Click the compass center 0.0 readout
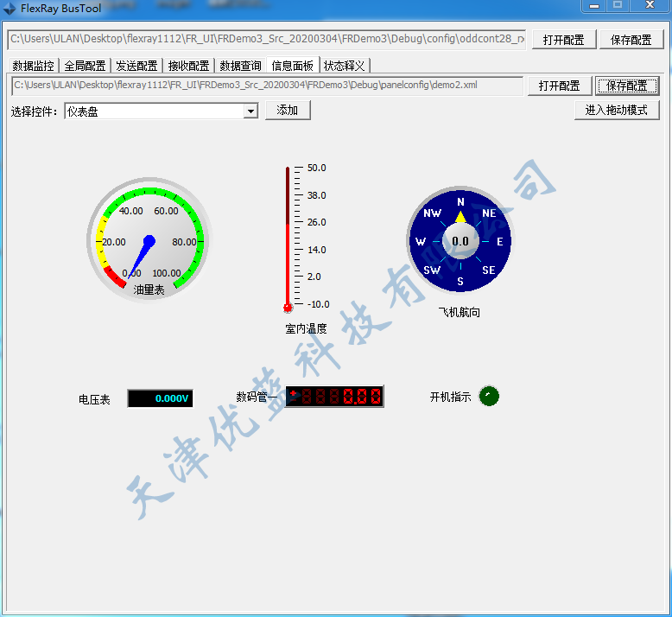Viewport: 672px width, 617px height. (460, 241)
